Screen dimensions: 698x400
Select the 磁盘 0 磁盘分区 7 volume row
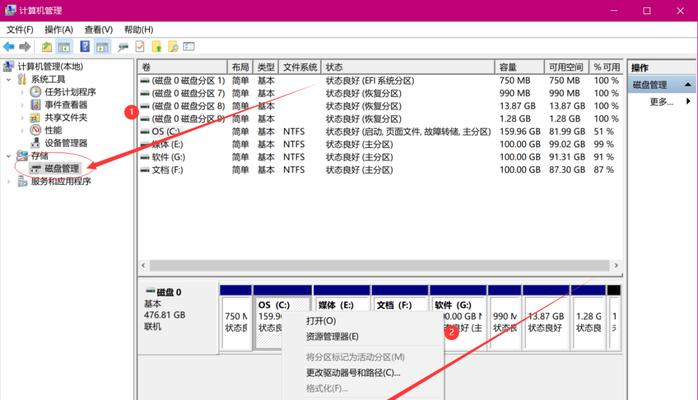[379, 93]
